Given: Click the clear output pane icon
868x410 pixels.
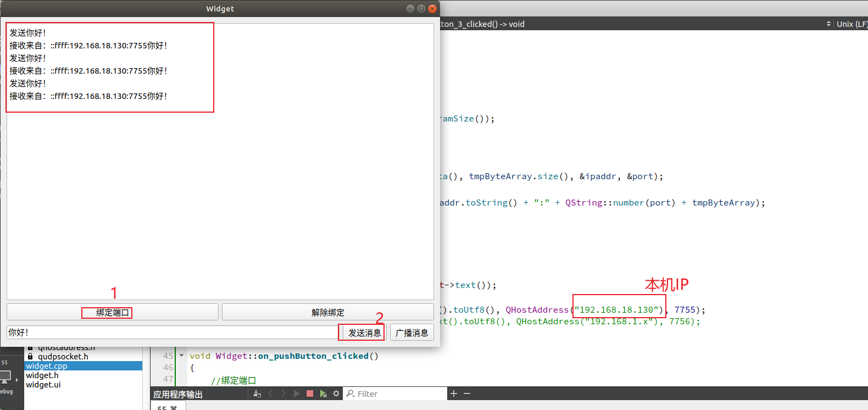Looking at the screenshot, I should (257, 394).
